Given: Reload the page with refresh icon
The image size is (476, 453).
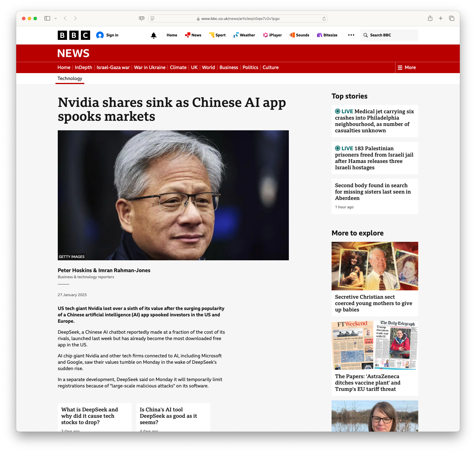Looking at the screenshot, I should click(x=324, y=19).
